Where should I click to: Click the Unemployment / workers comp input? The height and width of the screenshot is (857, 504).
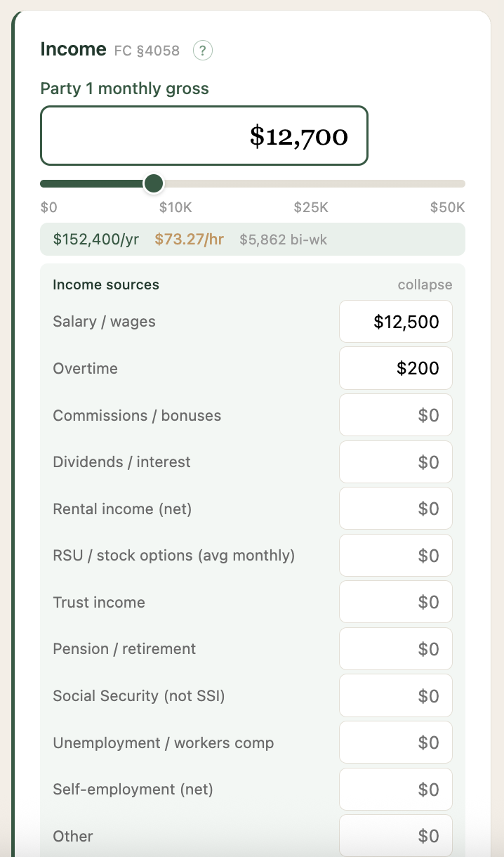(x=395, y=742)
